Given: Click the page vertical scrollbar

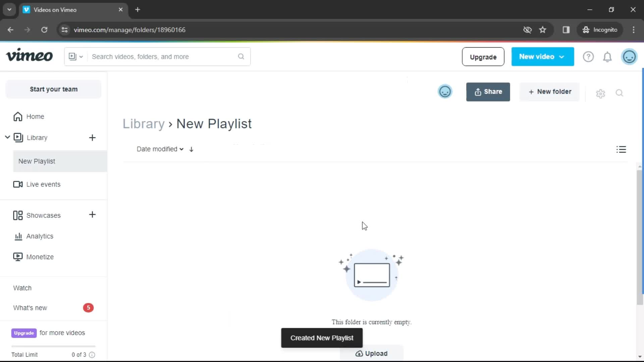Looking at the screenshot, I should tap(640, 238).
